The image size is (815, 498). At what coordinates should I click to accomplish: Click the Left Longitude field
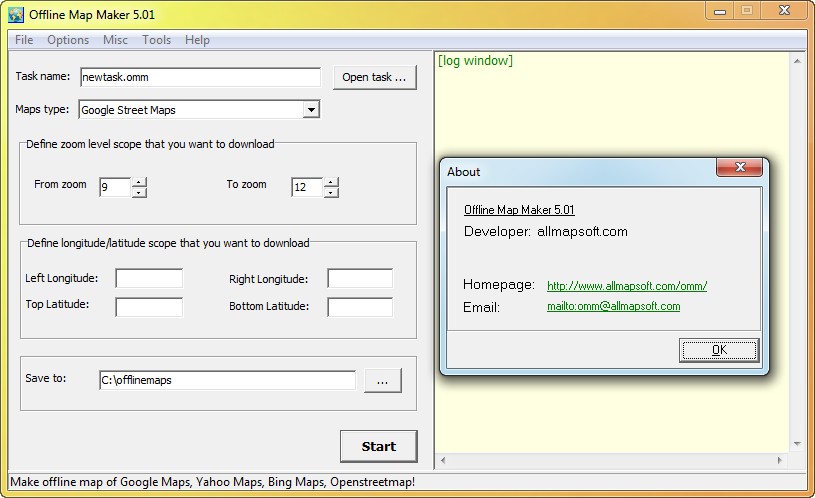coord(149,278)
